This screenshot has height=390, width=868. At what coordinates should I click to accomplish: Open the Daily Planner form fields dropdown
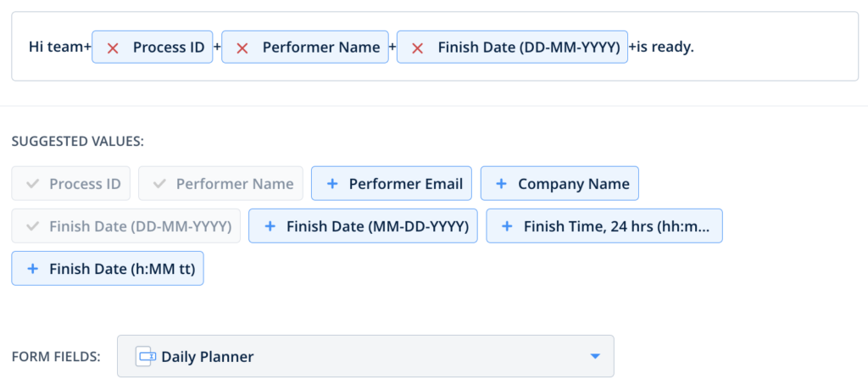point(364,357)
